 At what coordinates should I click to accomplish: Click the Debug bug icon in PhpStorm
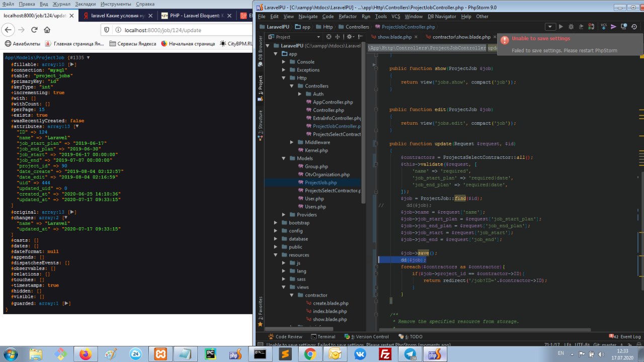click(572, 27)
